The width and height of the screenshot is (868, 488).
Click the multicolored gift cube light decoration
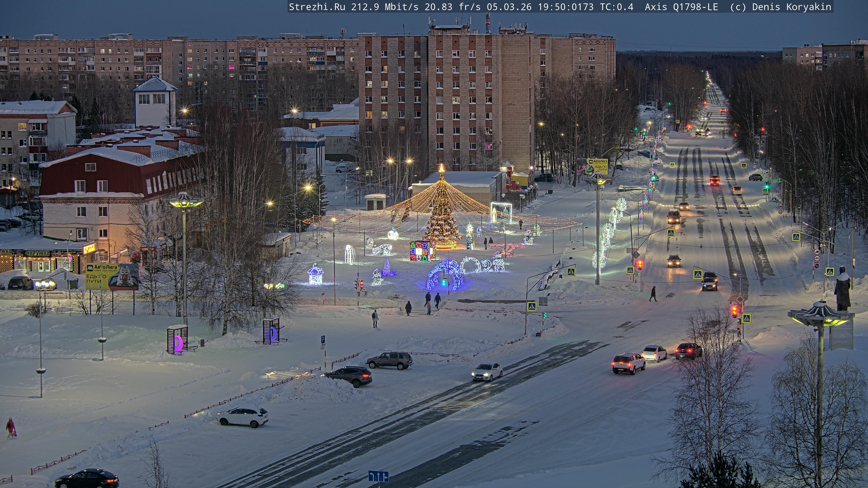422,251
